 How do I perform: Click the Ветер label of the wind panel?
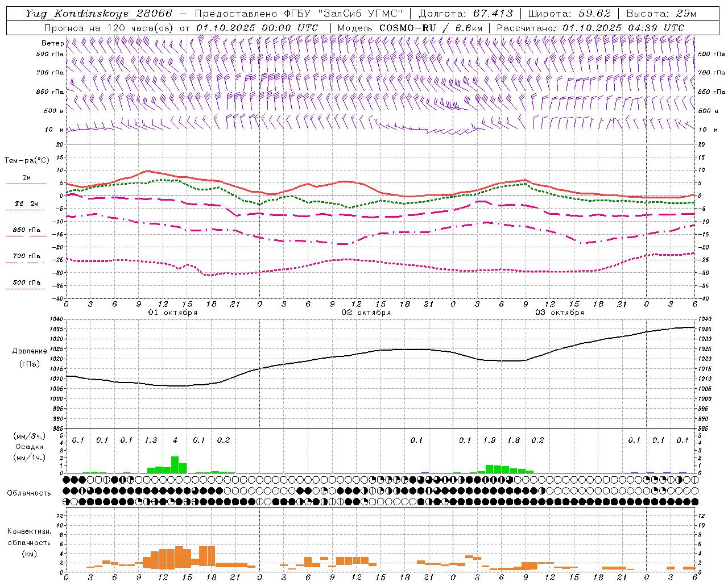(52, 43)
